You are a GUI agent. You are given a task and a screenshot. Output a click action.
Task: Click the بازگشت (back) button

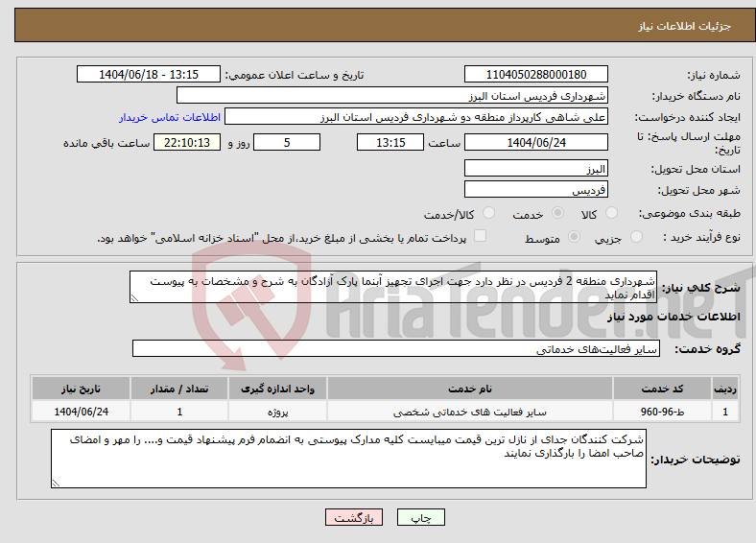pyautogui.click(x=354, y=517)
